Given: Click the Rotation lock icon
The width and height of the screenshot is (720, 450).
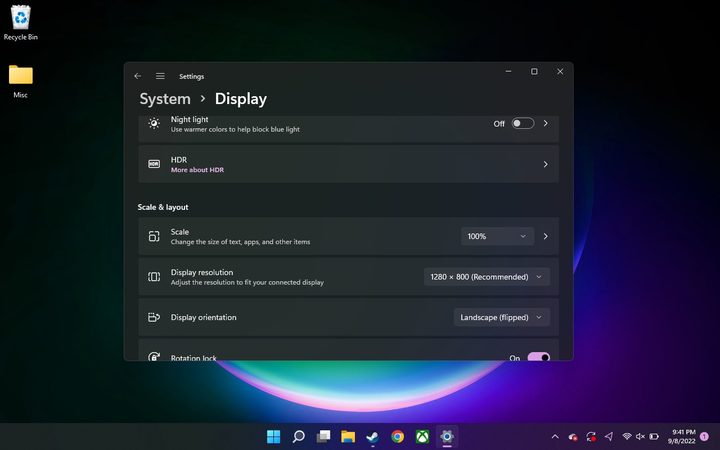Looking at the screenshot, I should pos(154,357).
